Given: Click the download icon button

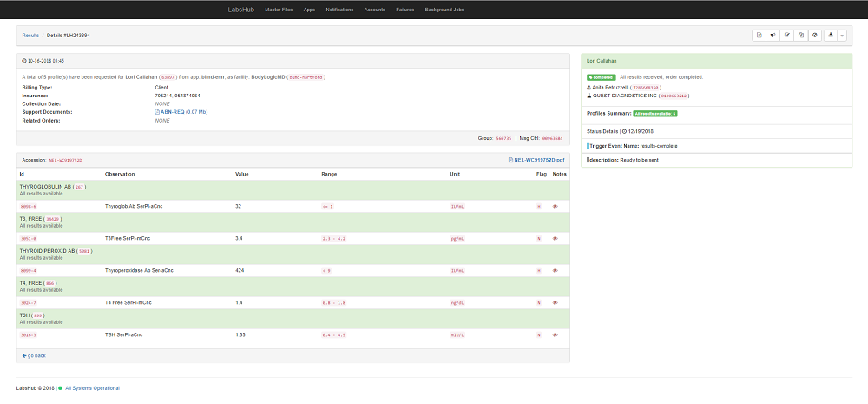Looking at the screenshot, I should click(x=831, y=35).
